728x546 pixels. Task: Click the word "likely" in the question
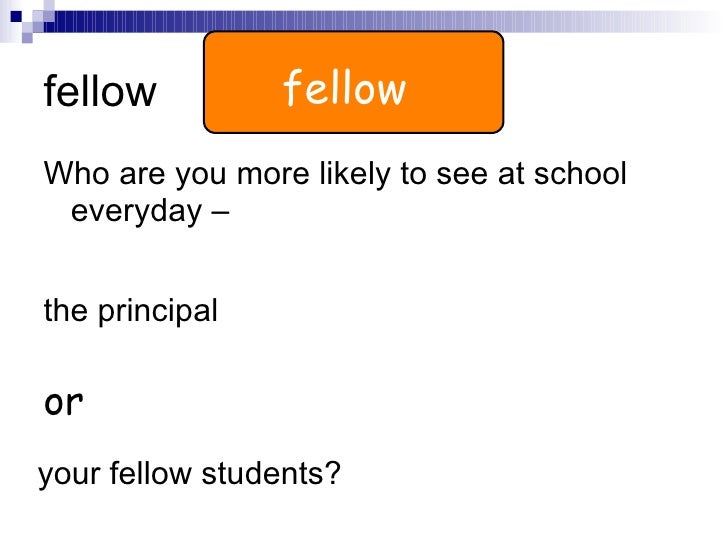(355, 175)
